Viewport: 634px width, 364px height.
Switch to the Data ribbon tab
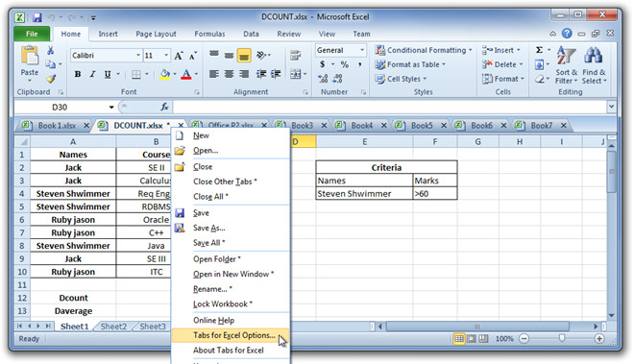(x=251, y=34)
